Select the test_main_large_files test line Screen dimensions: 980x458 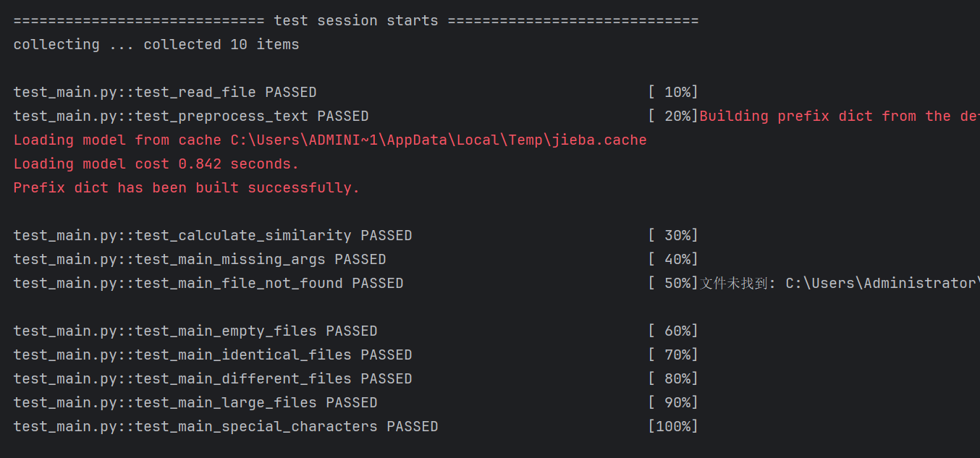click(x=195, y=402)
